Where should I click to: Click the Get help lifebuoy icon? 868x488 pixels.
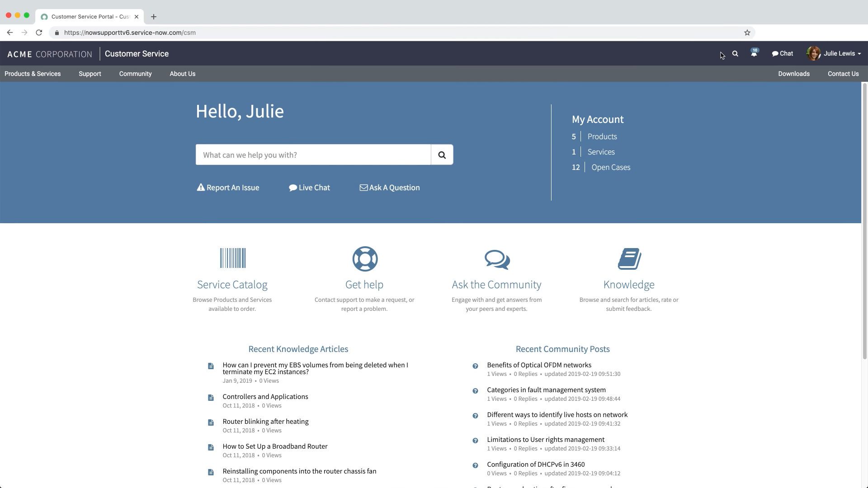pos(364,258)
